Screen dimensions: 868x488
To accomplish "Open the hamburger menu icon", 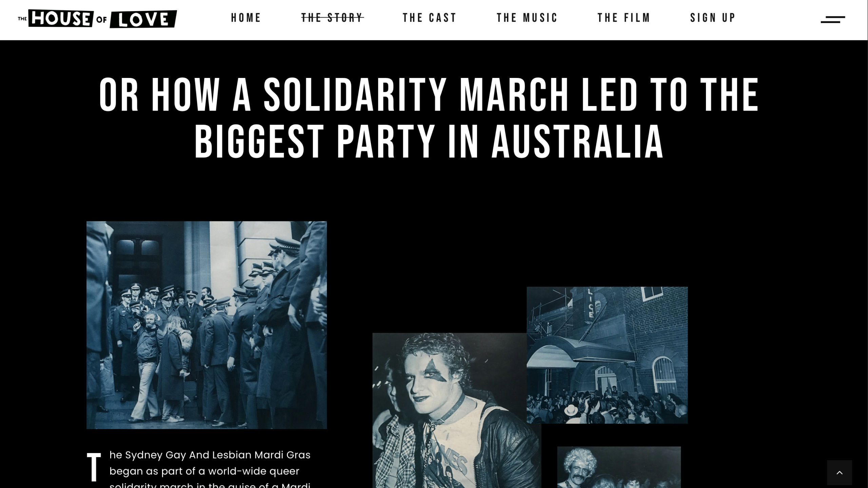I will [x=832, y=20].
